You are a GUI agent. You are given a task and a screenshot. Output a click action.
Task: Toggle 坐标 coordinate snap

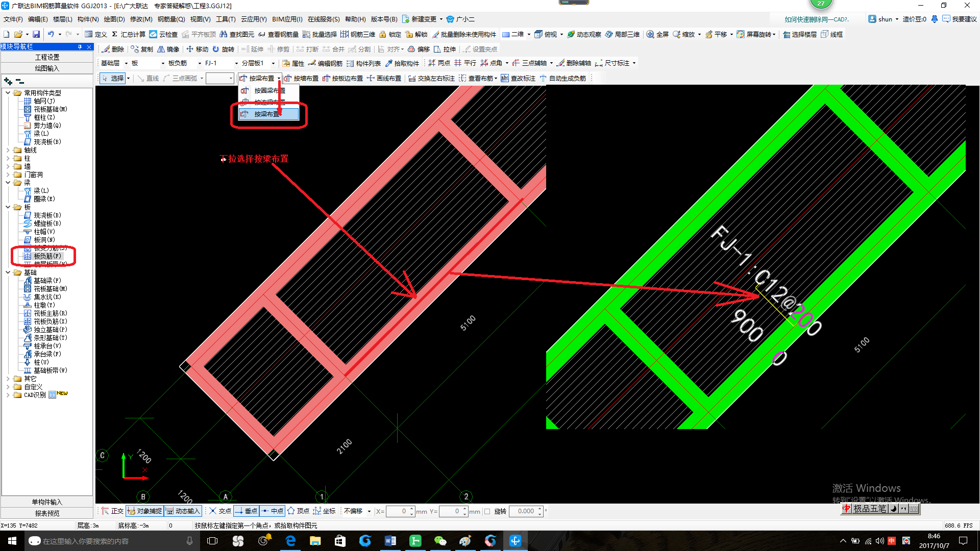pos(324,511)
